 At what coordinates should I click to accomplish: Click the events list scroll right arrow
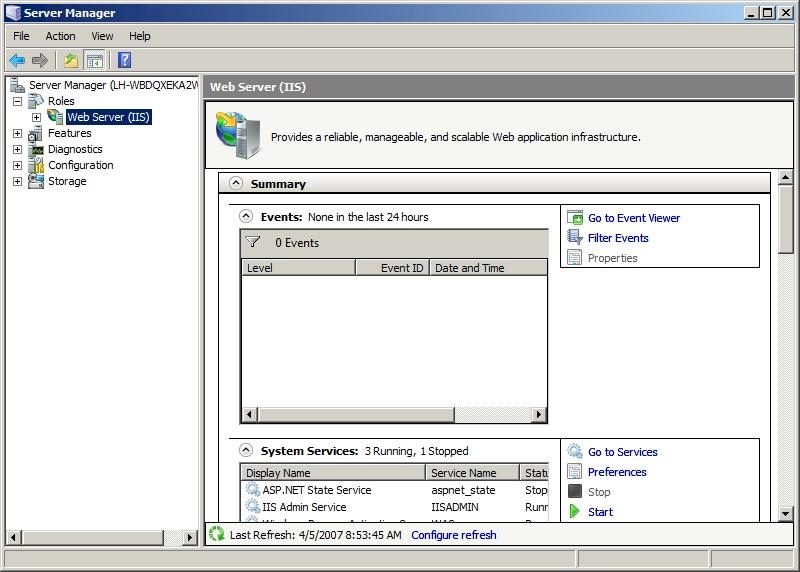point(539,414)
